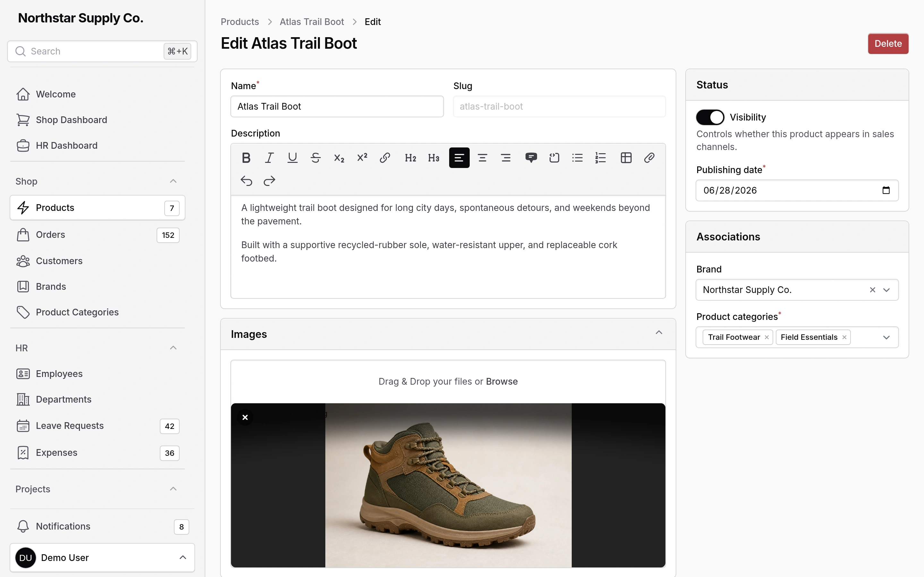Apply strikethrough formatting in the editor

[x=315, y=158]
